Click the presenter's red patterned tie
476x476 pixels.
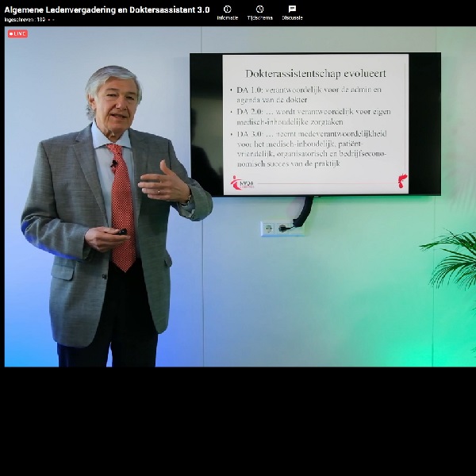pos(122,208)
